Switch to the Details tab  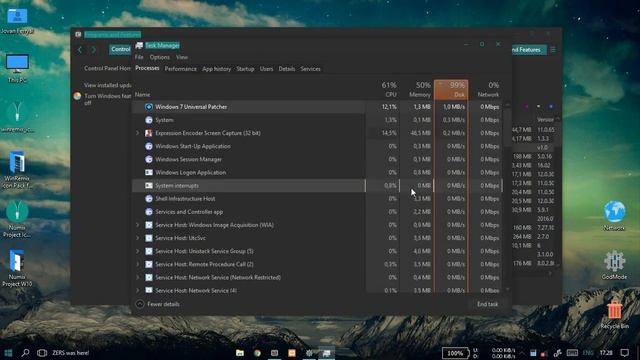(x=287, y=69)
